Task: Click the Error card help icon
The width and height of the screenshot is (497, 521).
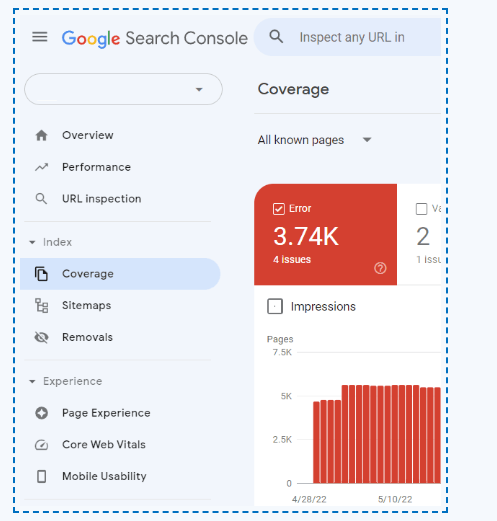Action: coord(380,268)
